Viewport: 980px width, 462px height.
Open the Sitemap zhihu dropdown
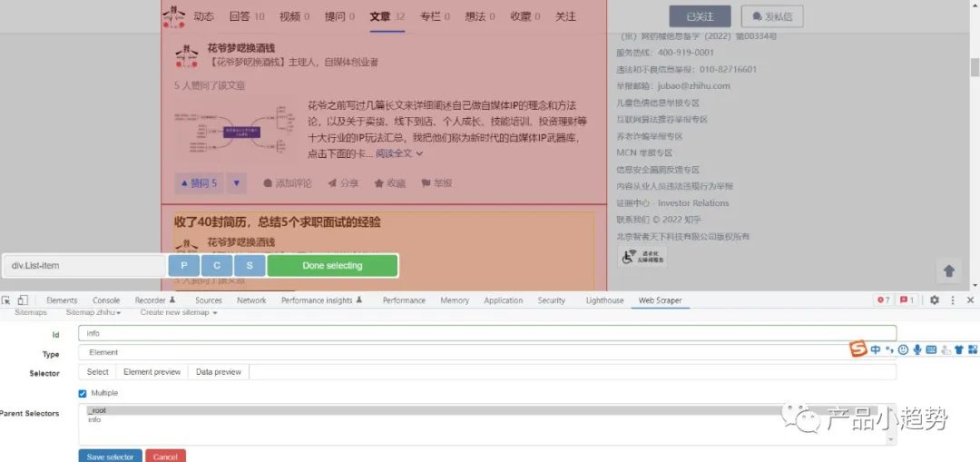(93, 312)
